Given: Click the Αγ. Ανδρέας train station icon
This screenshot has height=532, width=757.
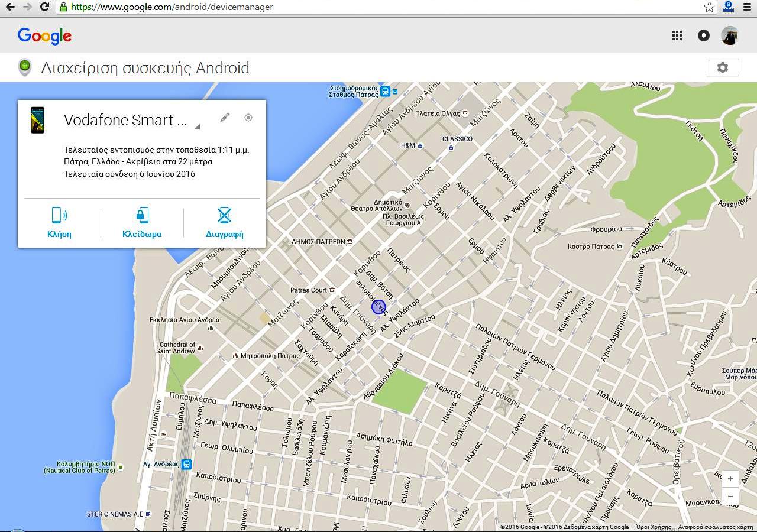Looking at the screenshot, I should (x=186, y=464).
